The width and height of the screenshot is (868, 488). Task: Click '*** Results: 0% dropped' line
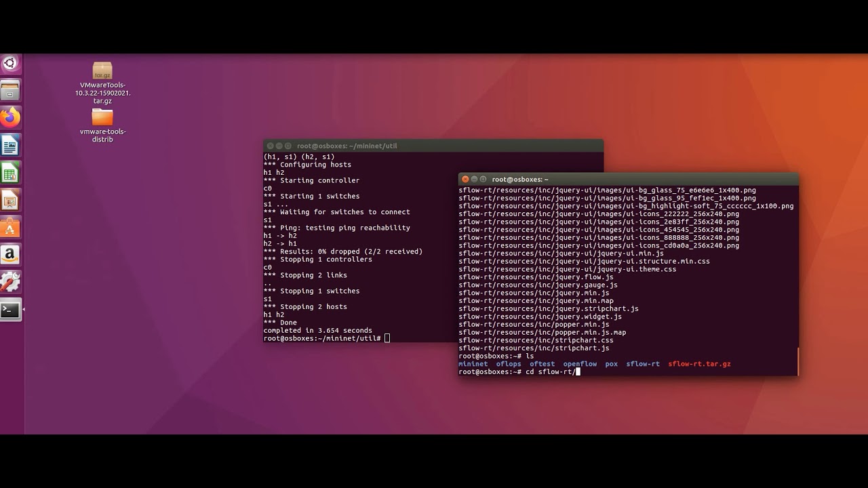342,251
